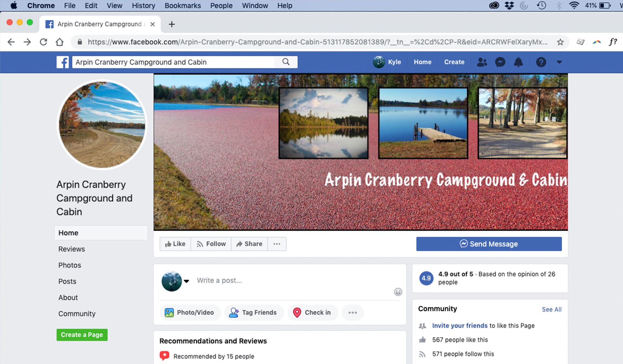
Task: Click Check in button
Action: click(312, 312)
